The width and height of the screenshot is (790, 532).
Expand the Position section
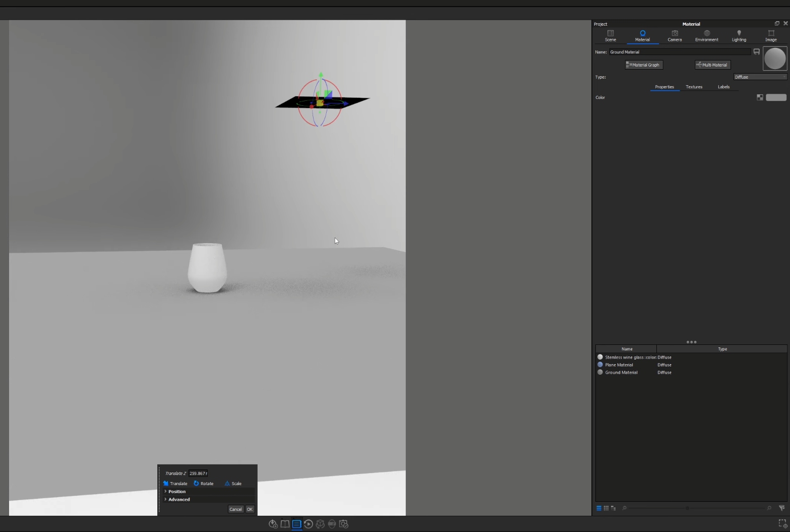pyautogui.click(x=175, y=491)
